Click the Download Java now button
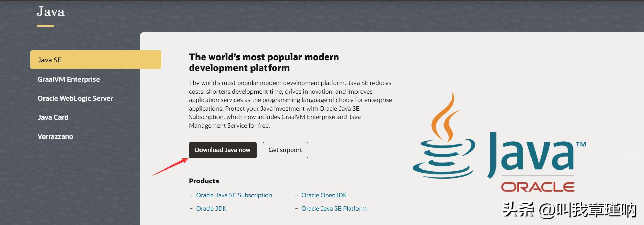This screenshot has width=644, height=225. [x=223, y=150]
